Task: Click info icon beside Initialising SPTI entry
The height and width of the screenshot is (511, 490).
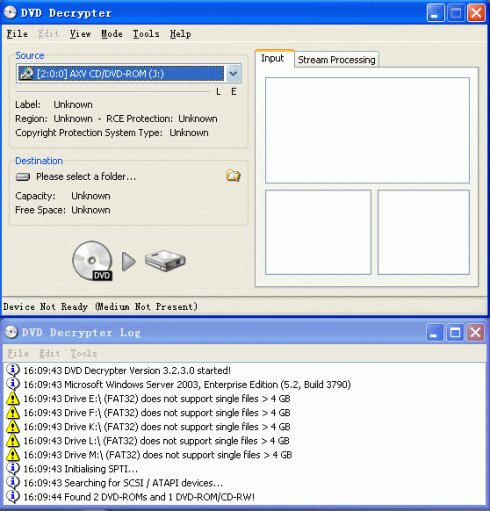Action: [x=13, y=468]
